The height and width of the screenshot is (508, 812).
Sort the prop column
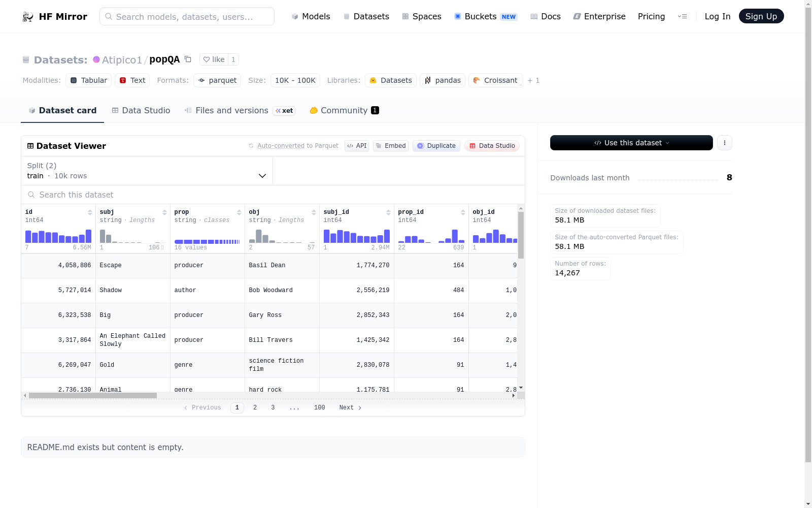239,212
